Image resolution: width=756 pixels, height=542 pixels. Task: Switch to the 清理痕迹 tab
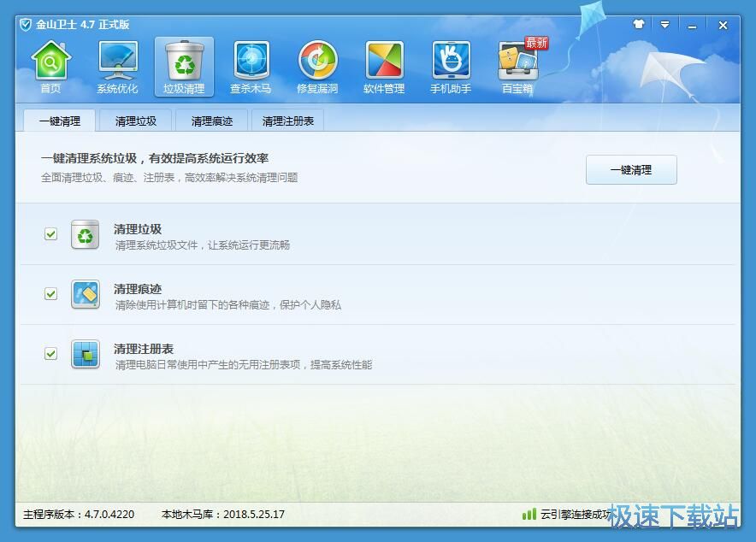[x=211, y=121]
